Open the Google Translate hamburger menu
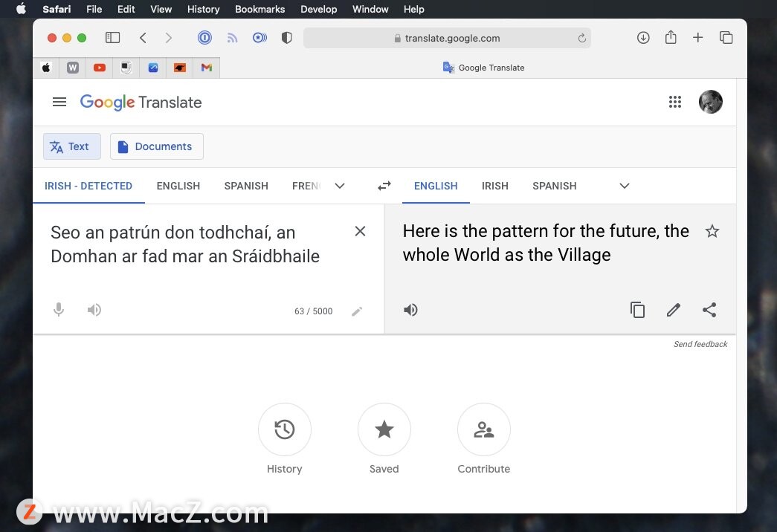The image size is (777, 532). [x=59, y=102]
